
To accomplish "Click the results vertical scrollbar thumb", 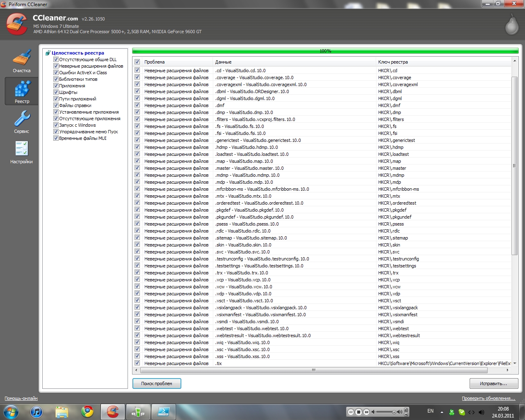I will click(x=514, y=165).
